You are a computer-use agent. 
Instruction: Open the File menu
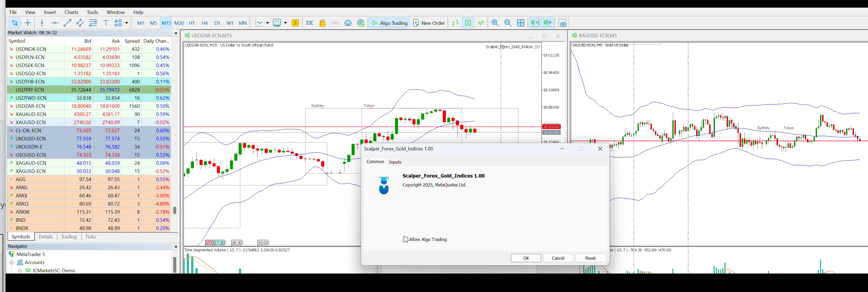coord(13,12)
